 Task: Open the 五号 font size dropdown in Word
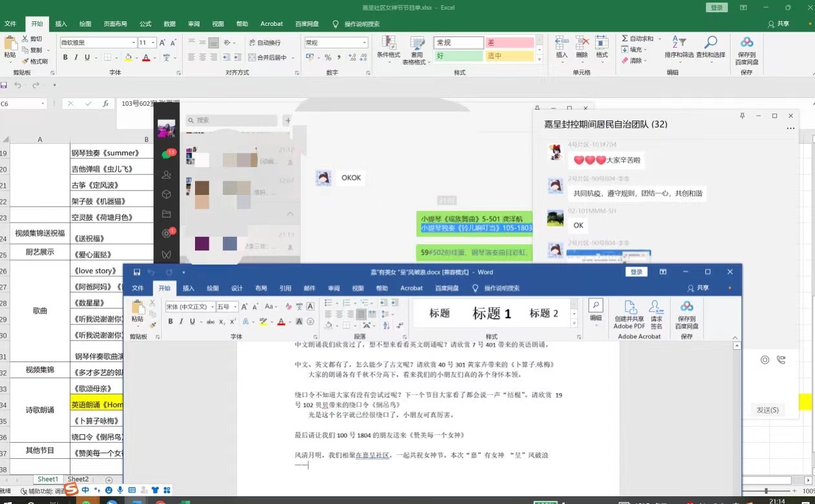[234, 307]
